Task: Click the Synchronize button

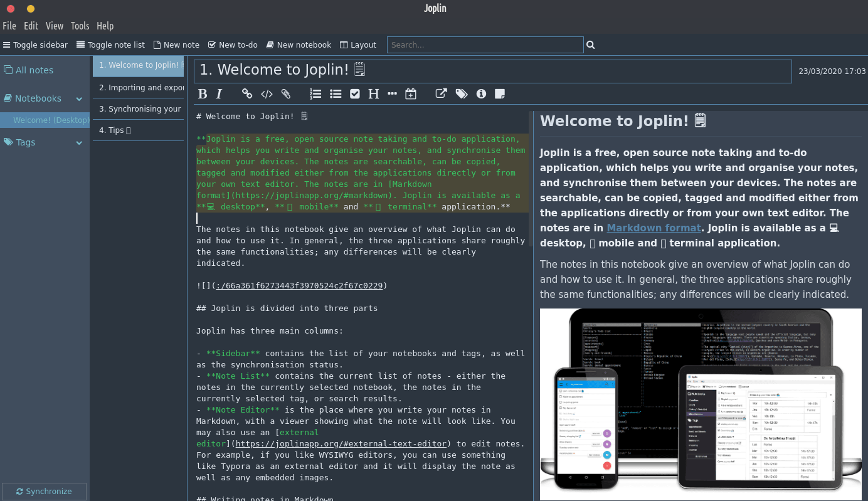Action: click(44, 492)
